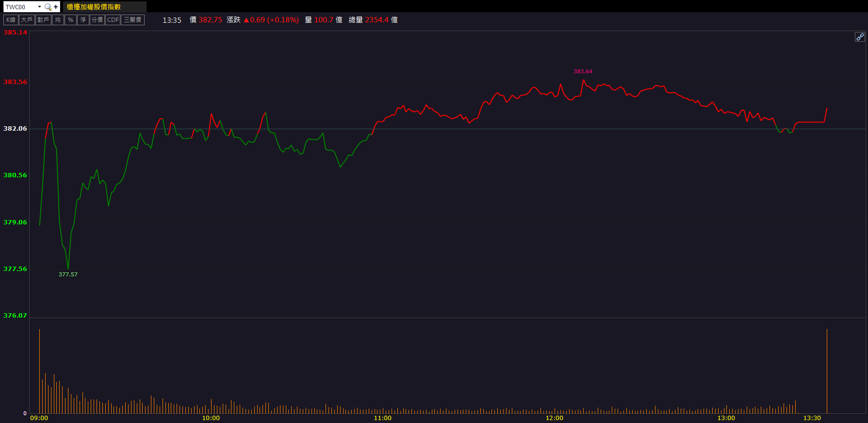Click the 385.14 top price axis label
The width and height of the screenshot is (868, 423).
coord(15,33)
